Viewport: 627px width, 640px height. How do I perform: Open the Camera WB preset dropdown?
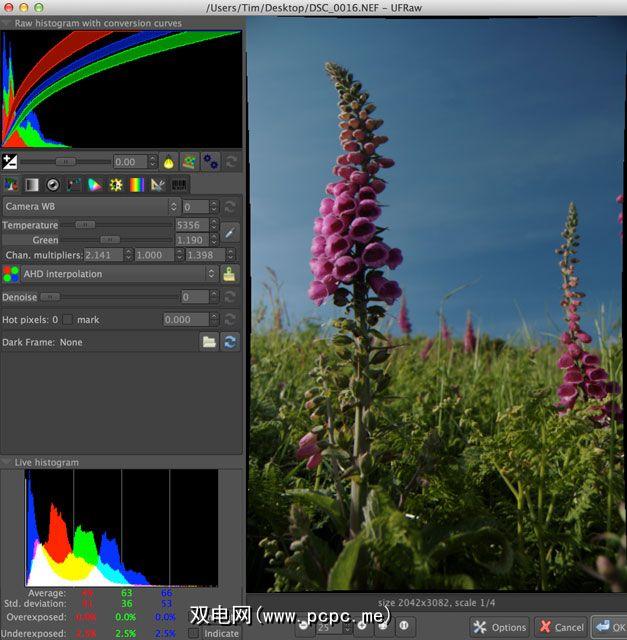[90, 207]
